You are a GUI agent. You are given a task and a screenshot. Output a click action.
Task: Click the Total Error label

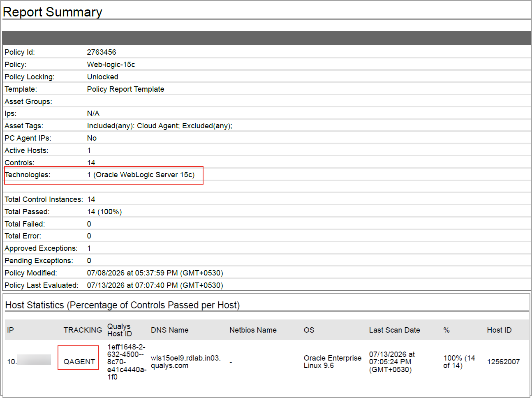(23, 236)
